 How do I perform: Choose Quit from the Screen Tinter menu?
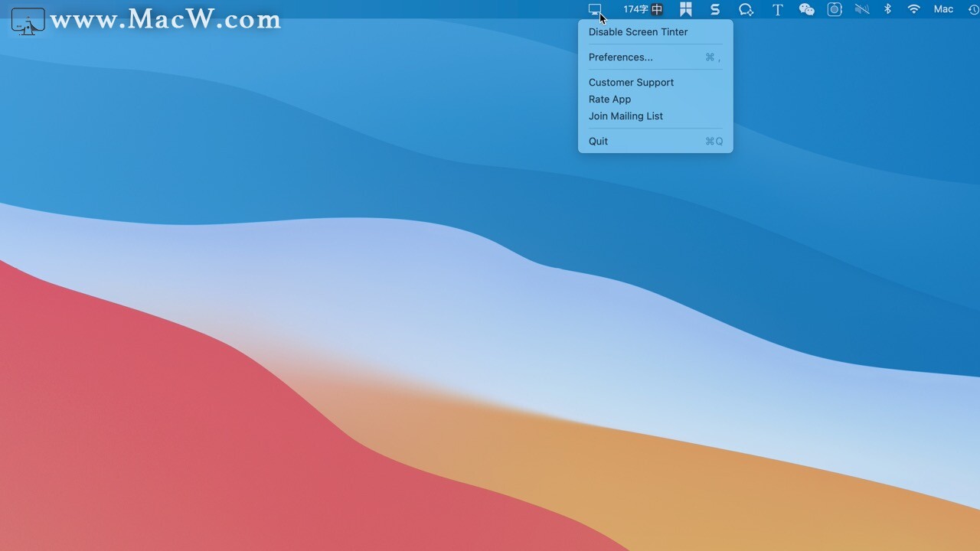[x=598, y=141]
